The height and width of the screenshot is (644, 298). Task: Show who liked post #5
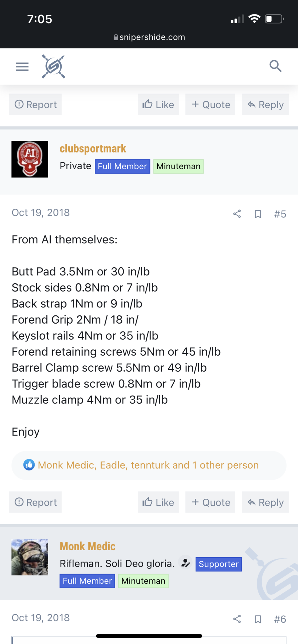pyautogui.click(x=148, y=465)
